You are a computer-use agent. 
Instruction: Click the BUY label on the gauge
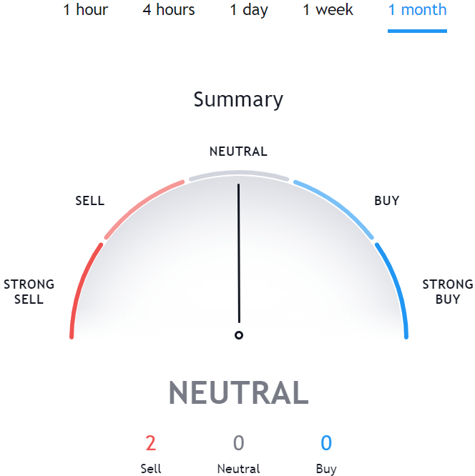point(386,201)
